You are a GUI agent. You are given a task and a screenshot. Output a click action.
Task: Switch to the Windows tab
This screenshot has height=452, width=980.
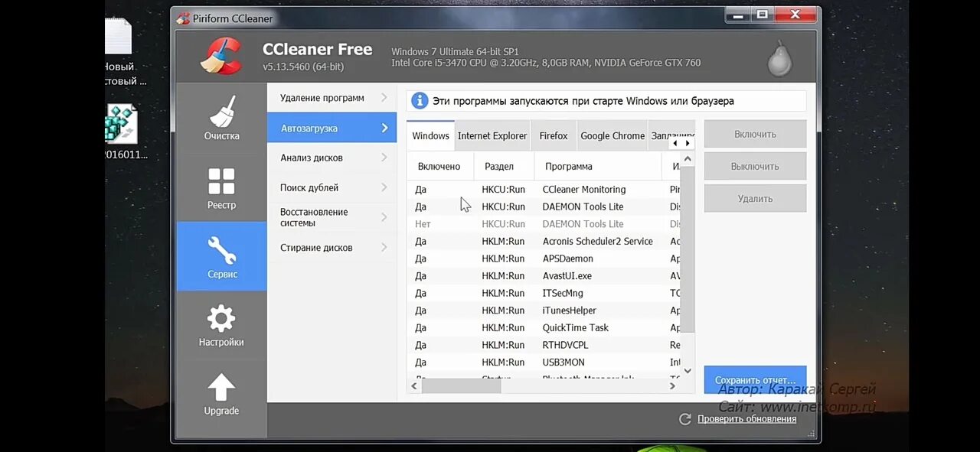point(430,135)
